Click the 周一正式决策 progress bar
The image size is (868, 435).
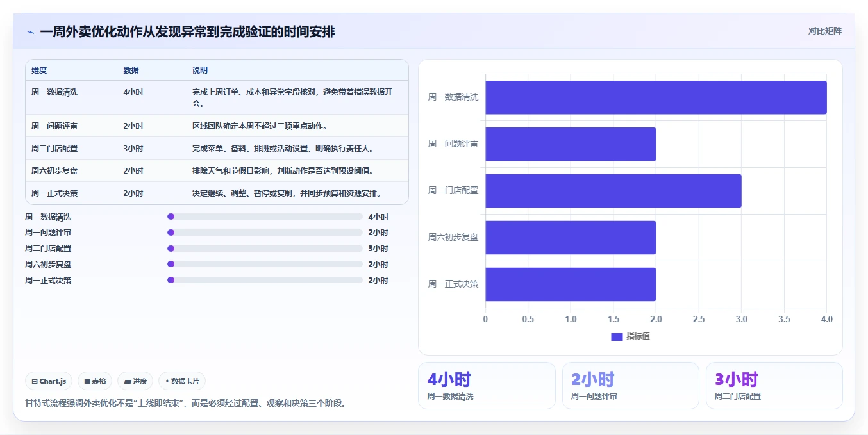click(265, 280)
